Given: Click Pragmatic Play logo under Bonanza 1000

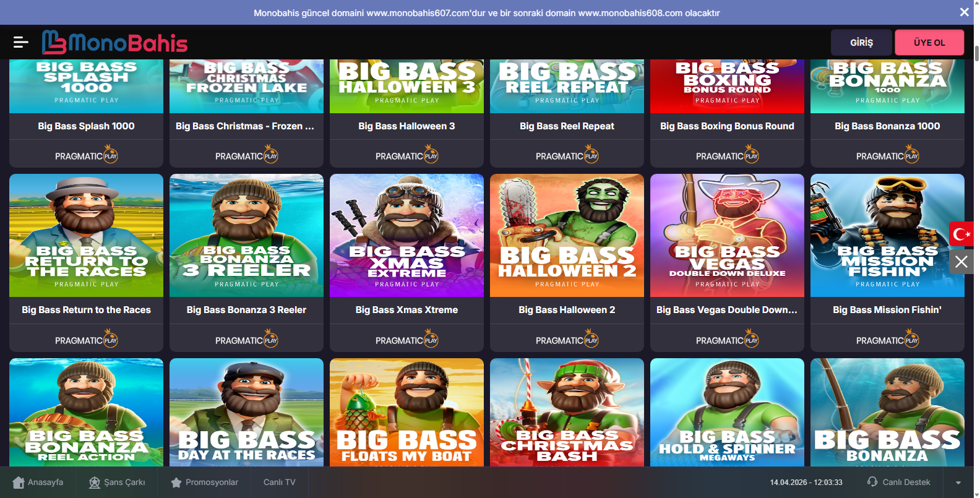Looking at the screenshot, I should pyautogui.click(x=887, y=155).
